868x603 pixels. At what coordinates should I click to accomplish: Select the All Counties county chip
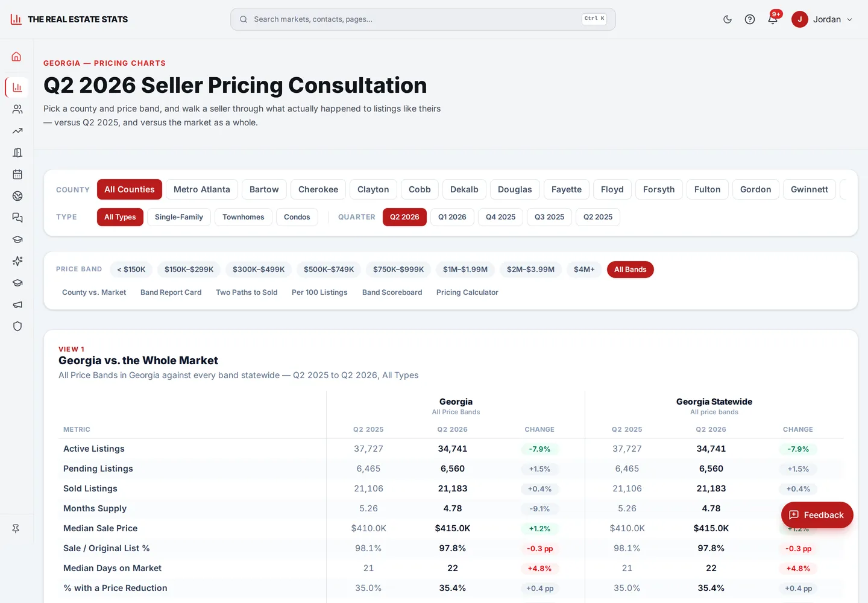[x=130, y=189]
